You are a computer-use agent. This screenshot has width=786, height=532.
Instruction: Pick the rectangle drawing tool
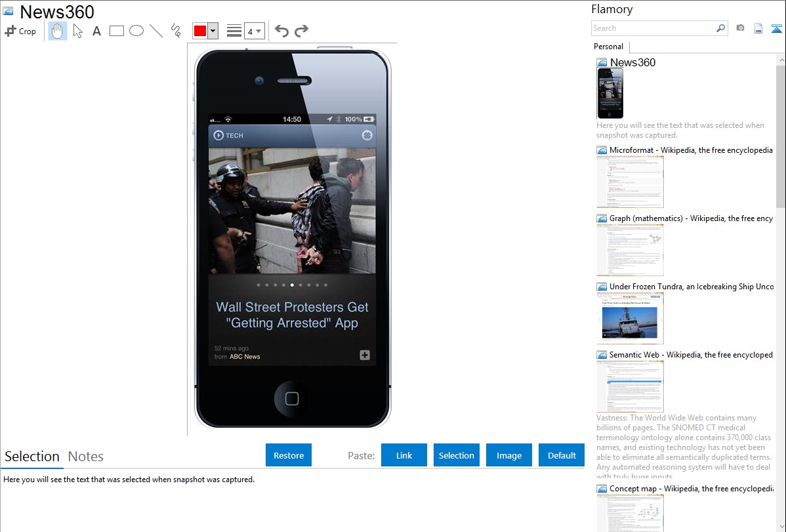point(116,31)
